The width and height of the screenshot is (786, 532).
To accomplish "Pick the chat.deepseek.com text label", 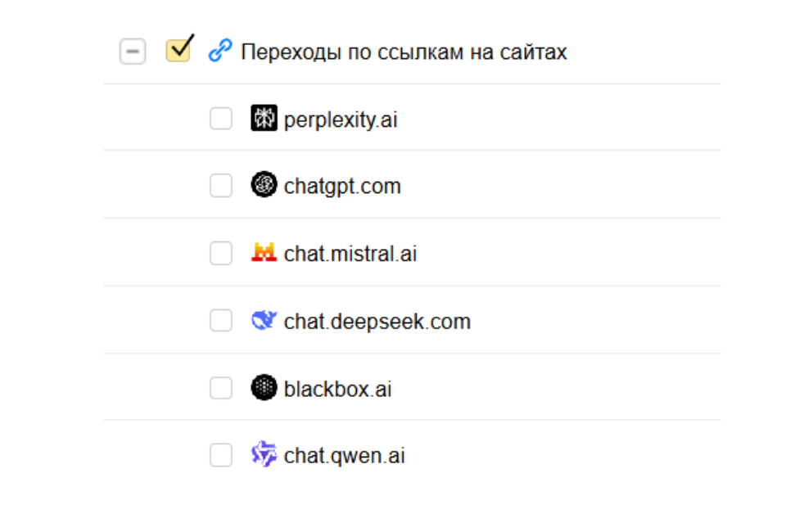I will [x=377, y=322].
